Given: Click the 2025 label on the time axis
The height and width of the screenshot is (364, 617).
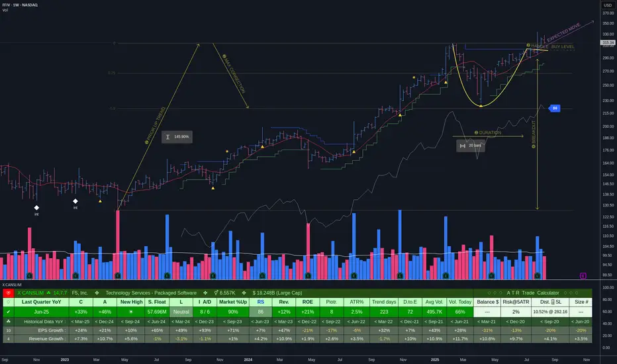Looking at the screenshot, I should point(434,359).
